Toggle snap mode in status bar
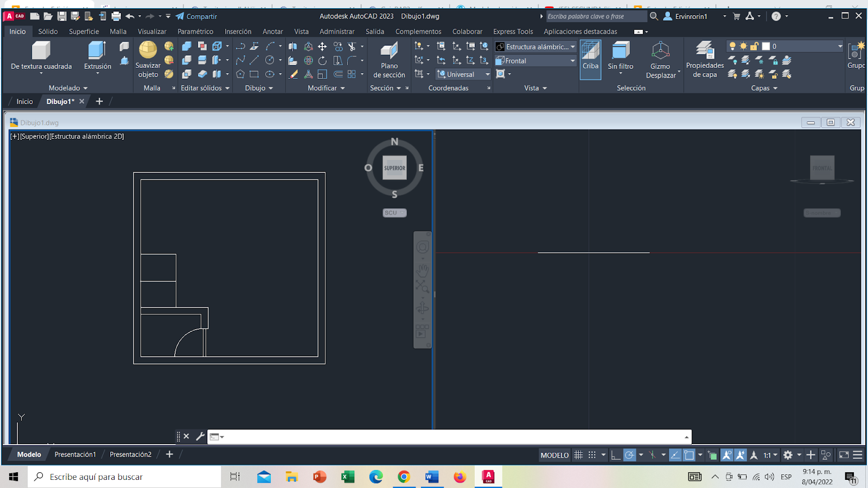Image resolution: width=868 pixels, height=488 pixels. 592,455
